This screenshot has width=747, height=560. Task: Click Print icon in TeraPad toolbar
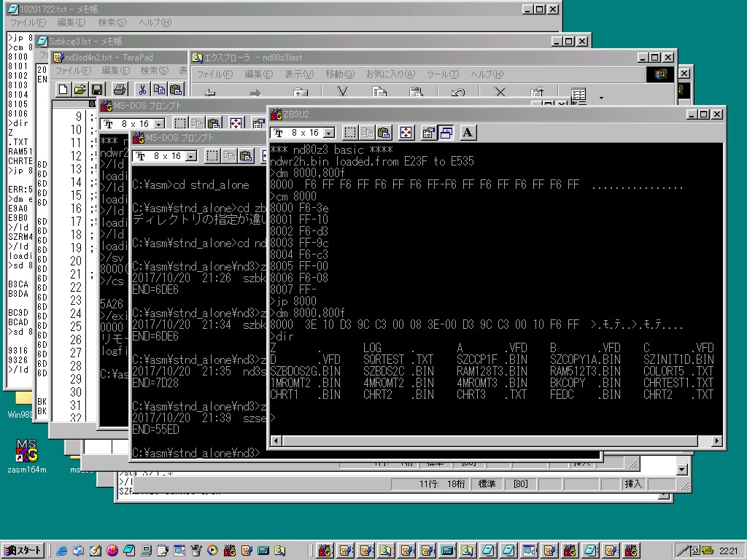tap(120, 89)
